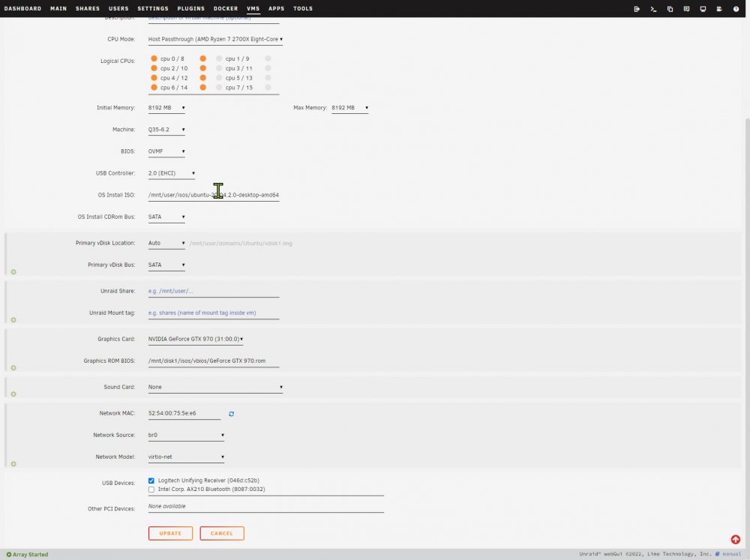
Task: Open the Sound Card dropdown
Action: [215, 387]
